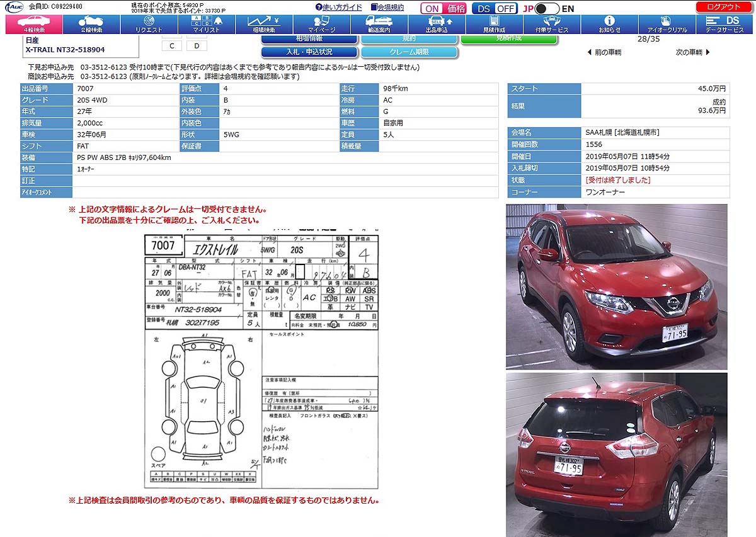Switch language toggle between JP and EN
This screenshot has height=537, width=756.
click(547, 8)
